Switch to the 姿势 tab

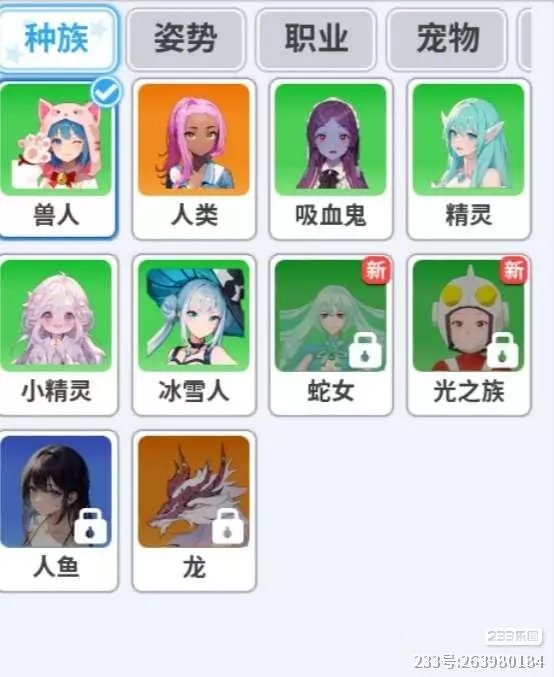point(186,39)
